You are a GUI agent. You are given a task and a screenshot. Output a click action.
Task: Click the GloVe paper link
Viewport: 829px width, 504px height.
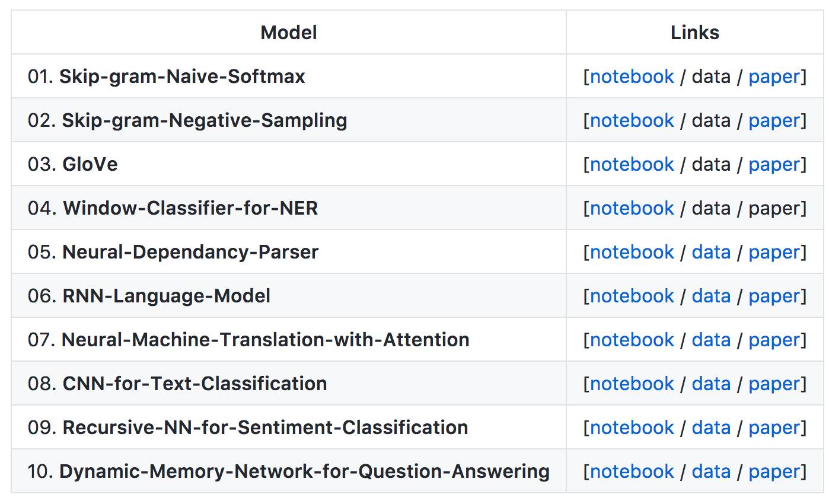(774, 164)
